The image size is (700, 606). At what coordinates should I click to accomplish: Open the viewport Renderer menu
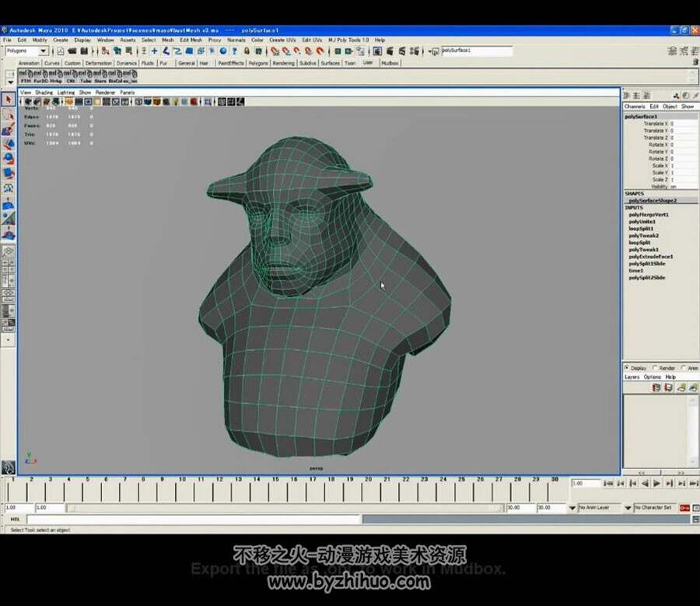[105, 93]
